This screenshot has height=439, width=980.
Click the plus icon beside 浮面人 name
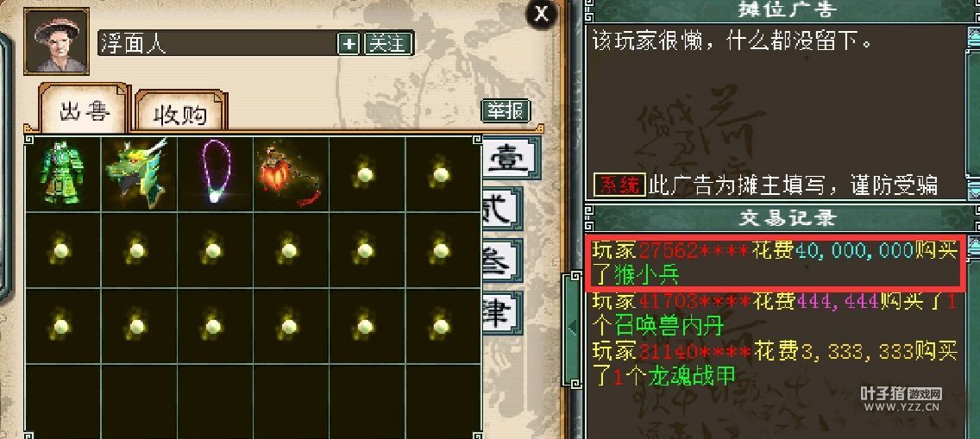click(349, 44)
